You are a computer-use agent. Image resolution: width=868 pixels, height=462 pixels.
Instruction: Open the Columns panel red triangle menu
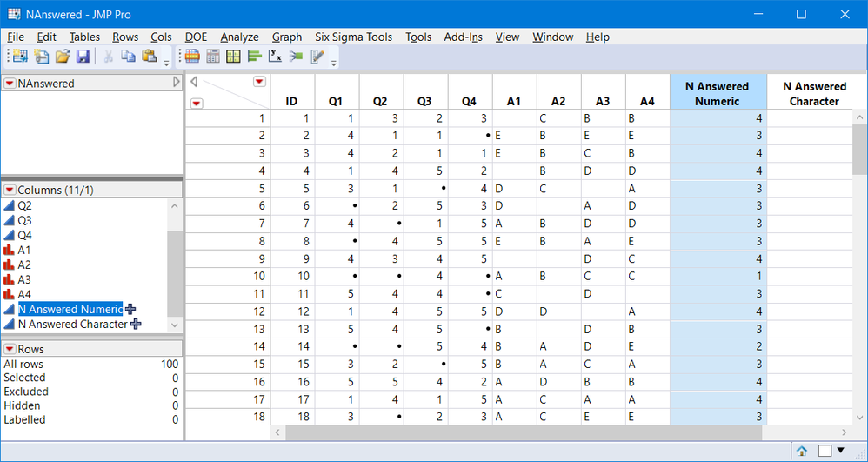pyautogui.click(x=10, y=190)
